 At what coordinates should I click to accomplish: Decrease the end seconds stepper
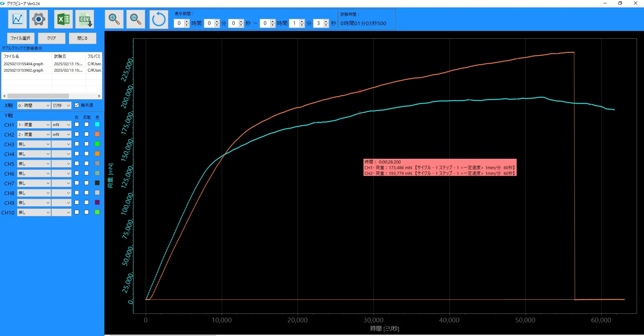pyautogui.click(x=326, y=25)
